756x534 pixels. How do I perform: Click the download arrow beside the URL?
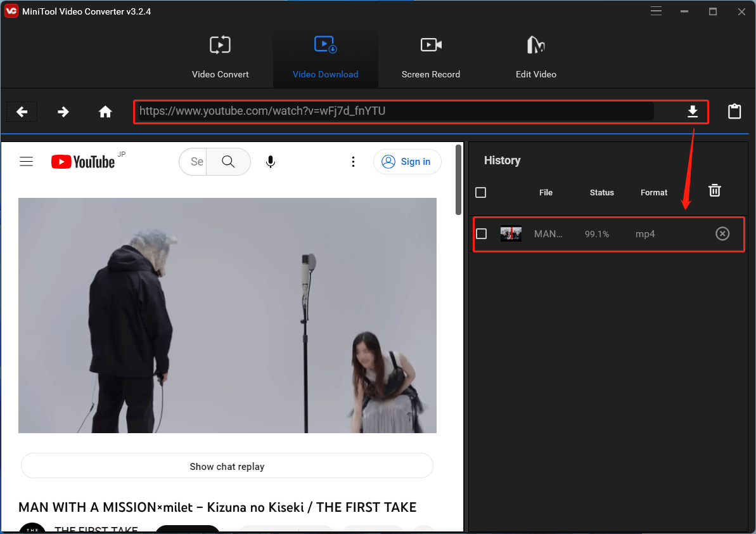[x=693, y=112]
